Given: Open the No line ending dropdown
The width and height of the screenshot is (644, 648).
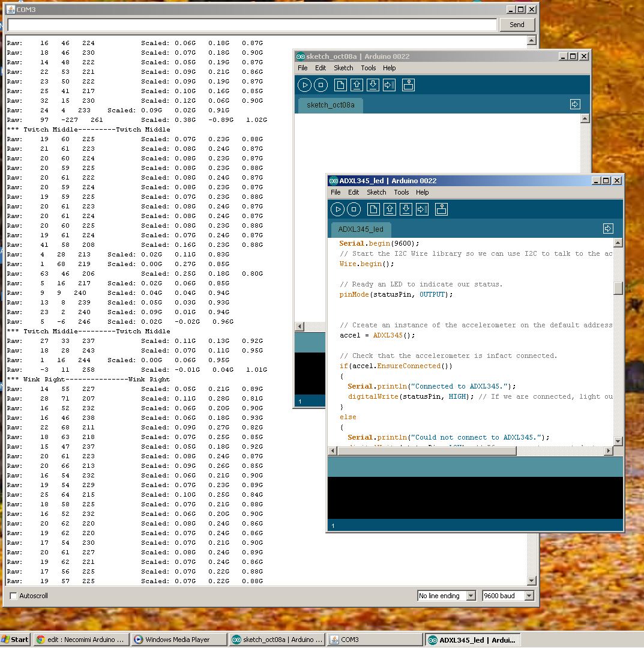Looking at the screenshot, I should tap(447, 596).
